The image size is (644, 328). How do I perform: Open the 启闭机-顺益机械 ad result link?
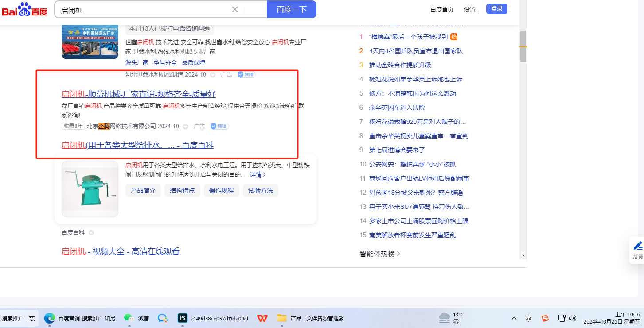pyautogui.click(x=138, y=94)
